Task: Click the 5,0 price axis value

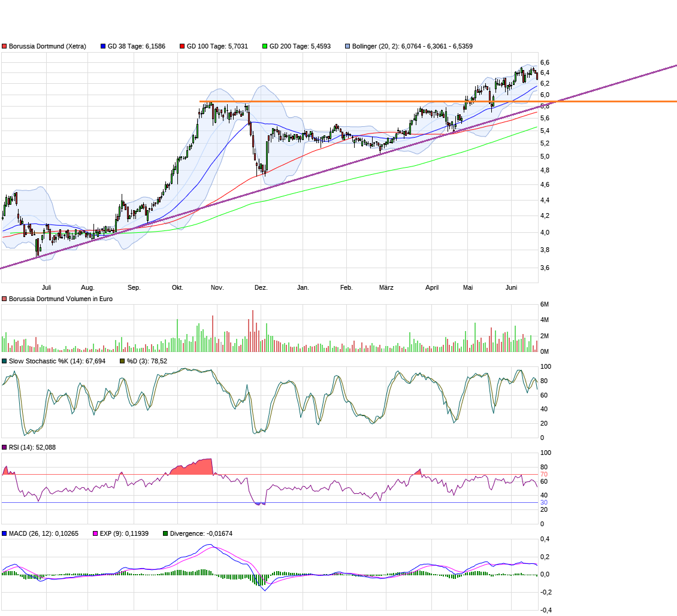Action: [x=545, y=157]
